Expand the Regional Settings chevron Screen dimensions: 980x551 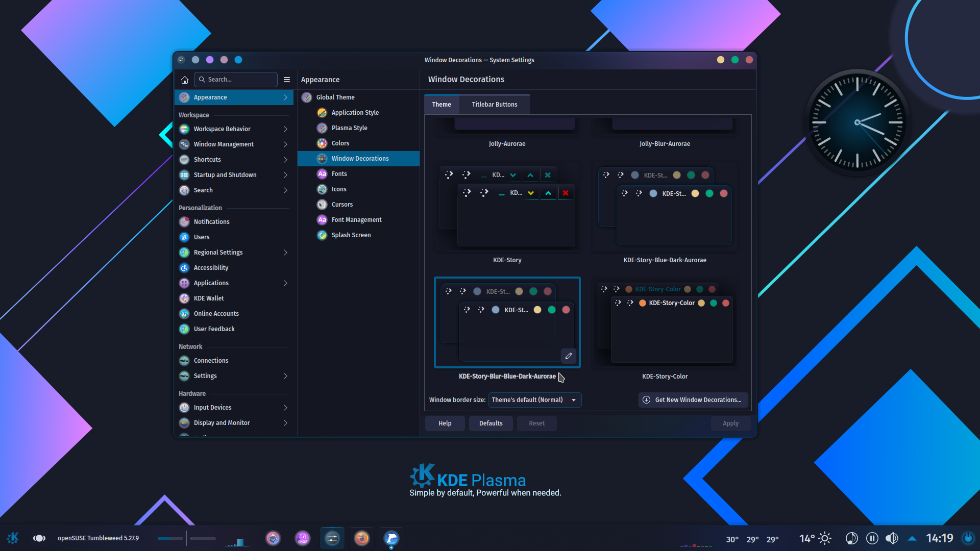(285, 253)
